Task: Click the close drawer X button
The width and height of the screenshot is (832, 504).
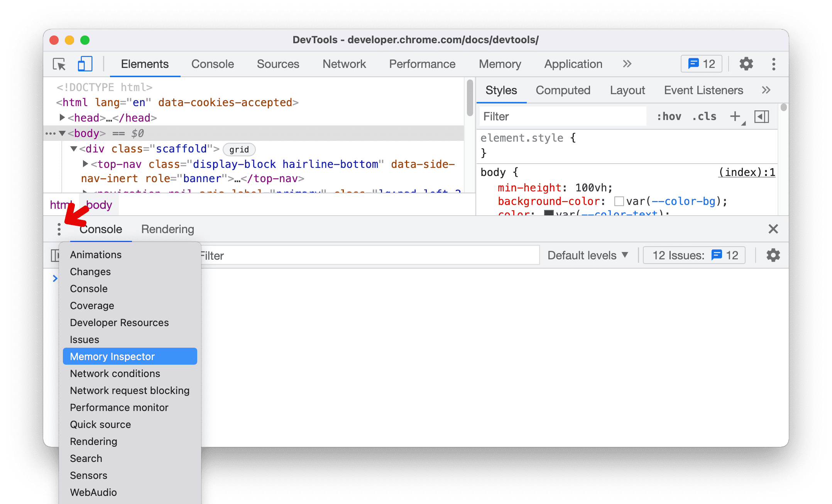Action: (x=773, y=229)
